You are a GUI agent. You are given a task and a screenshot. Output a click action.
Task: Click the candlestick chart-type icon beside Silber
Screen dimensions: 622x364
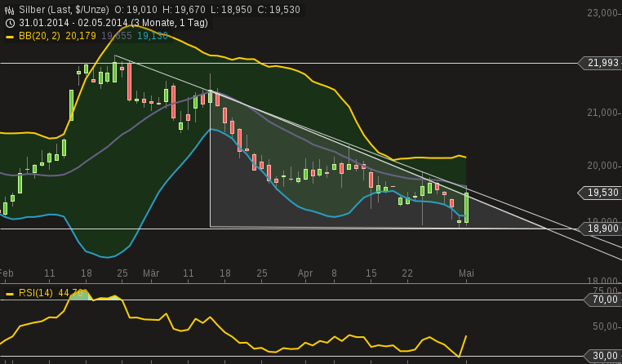tap(10, 10)
